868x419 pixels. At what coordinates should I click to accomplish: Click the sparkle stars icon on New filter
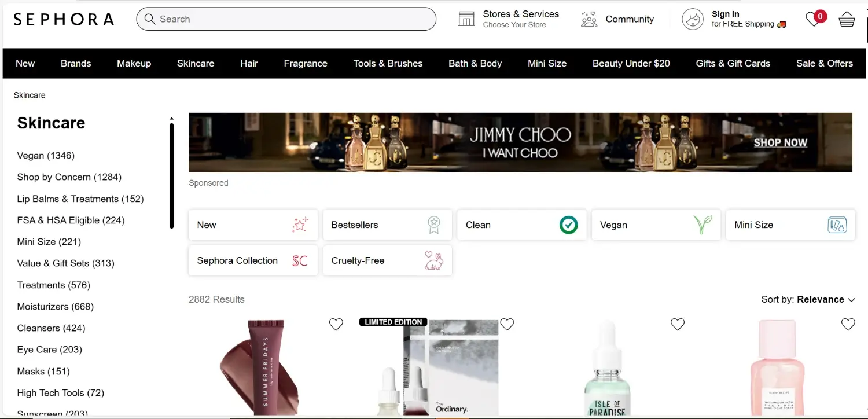pos(300,225)
